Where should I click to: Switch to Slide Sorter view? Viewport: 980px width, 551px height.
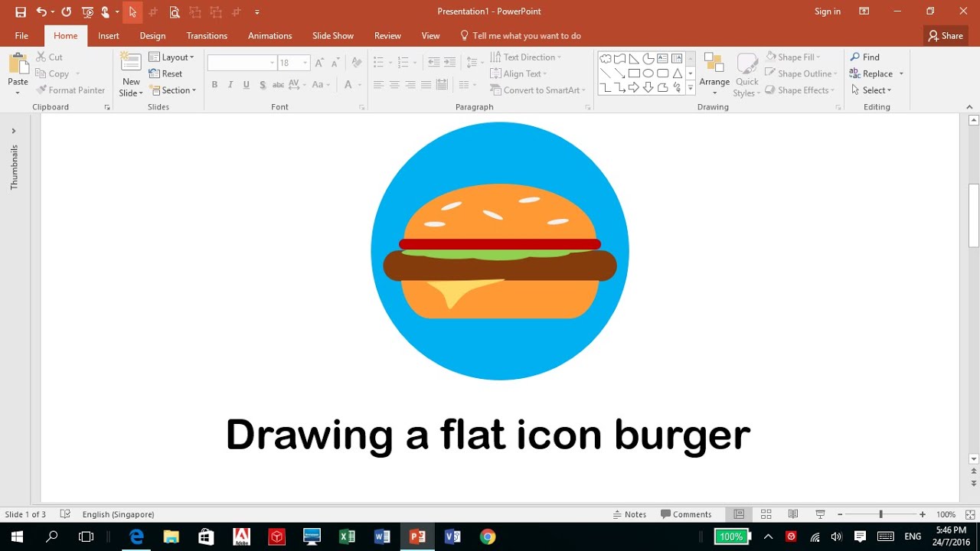pos(766,514)
